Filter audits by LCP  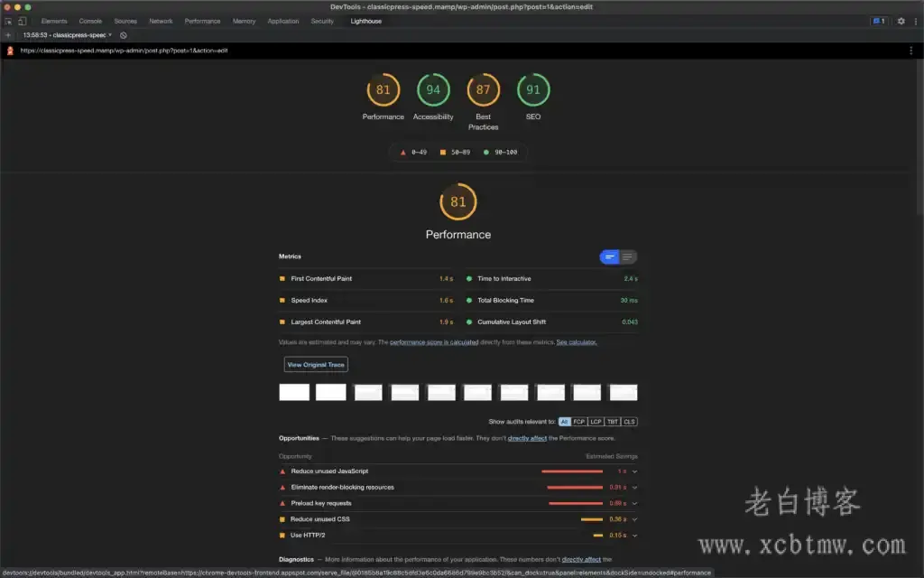(x=596, y=422)
